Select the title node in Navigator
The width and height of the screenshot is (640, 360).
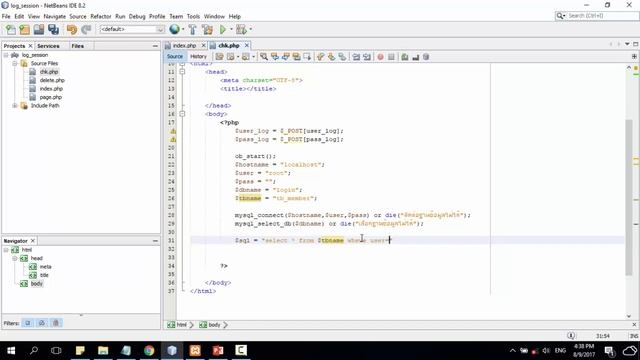pyautogui.click(x=44, y=275)
